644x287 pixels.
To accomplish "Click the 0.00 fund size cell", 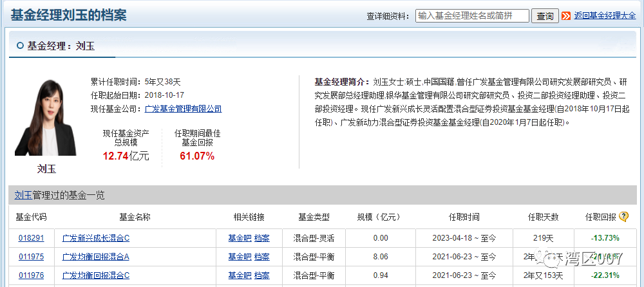I will (x=381, y=238).
